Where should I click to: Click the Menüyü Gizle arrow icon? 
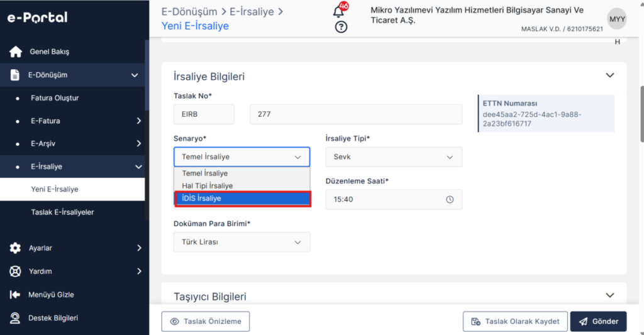click(x=15, y=295)
